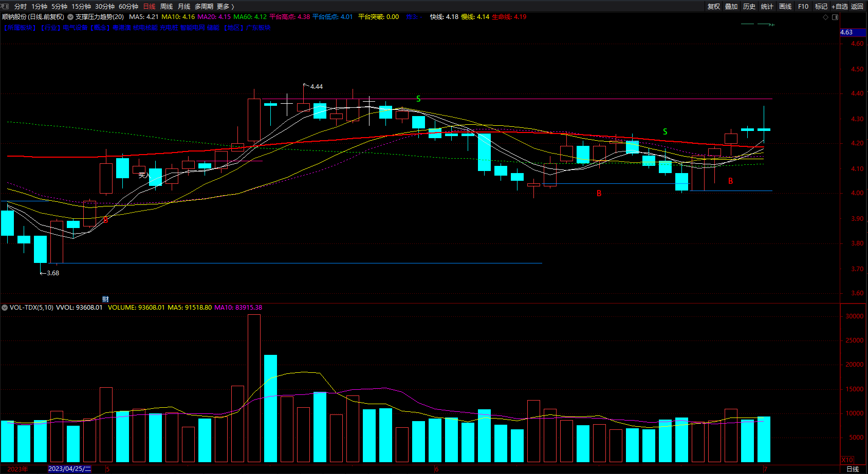Open the 广东板块 region link
Viewport: 868px width, 474px height.
pos(258,28)
